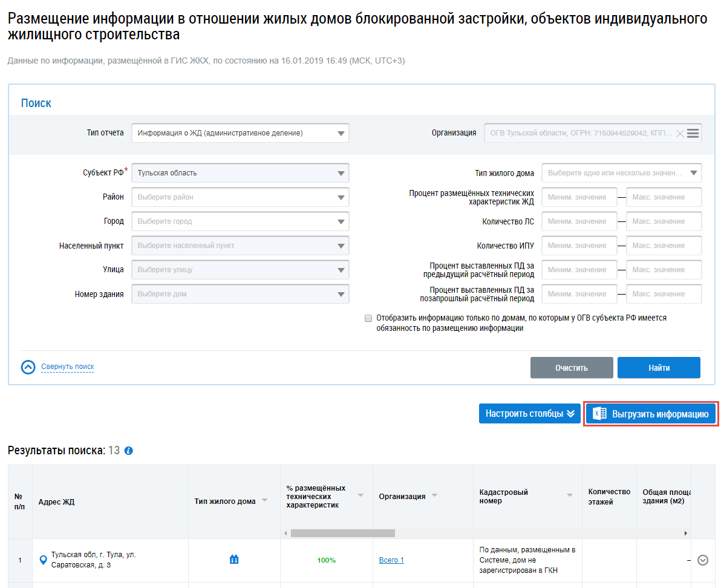Enable checkbox to show only obligated houses
This screenshot has width=721, height=588.
point(368,318)
